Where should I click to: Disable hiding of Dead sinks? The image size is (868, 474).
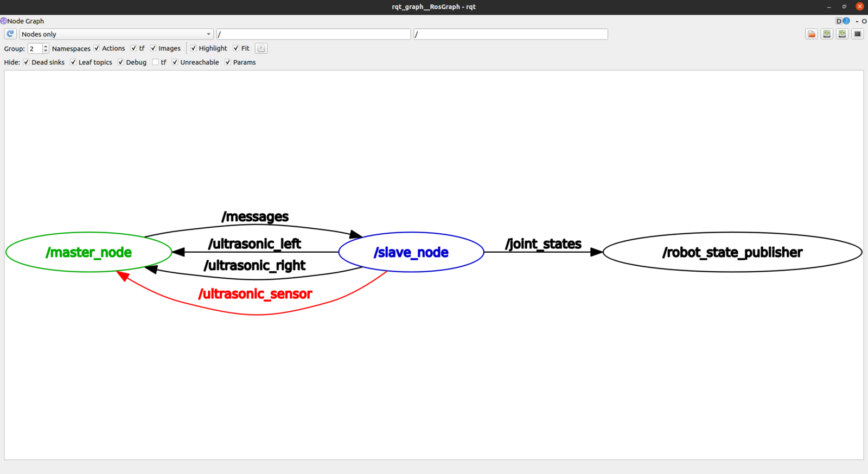(x=26, y=62)
